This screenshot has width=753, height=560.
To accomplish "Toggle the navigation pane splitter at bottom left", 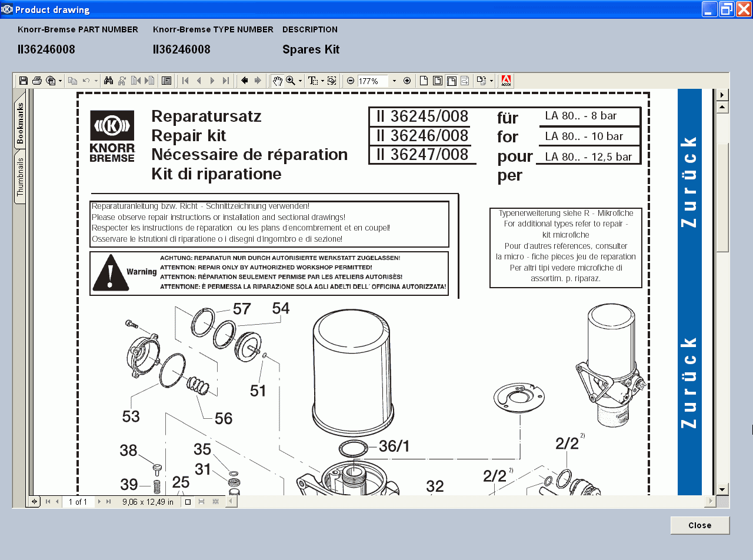I will [x=34, y=502].
